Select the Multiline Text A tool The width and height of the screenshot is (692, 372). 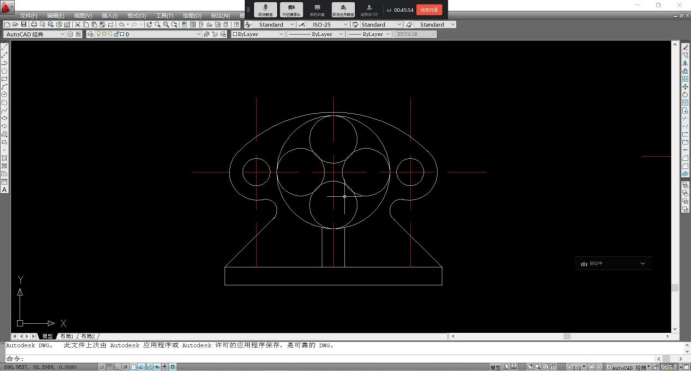[x=4, y=190]
